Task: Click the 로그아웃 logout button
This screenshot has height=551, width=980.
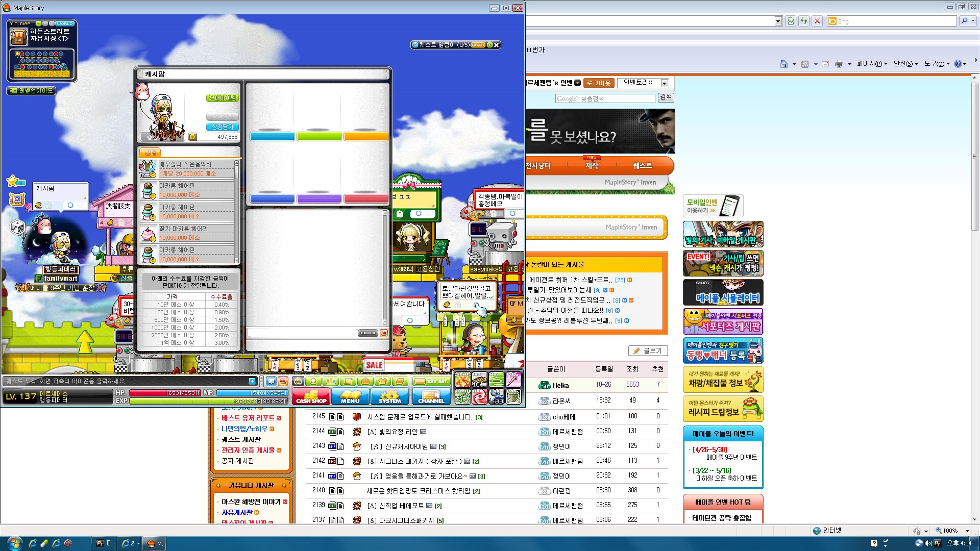Action: tap(598, 83)
